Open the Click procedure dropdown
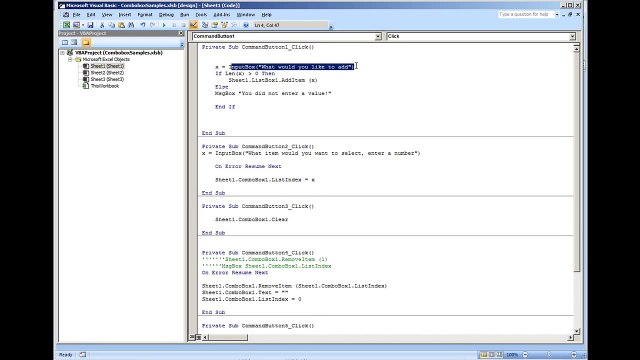Image resolution: width=640 pixels, height=360 pixels. coord(572,36)
